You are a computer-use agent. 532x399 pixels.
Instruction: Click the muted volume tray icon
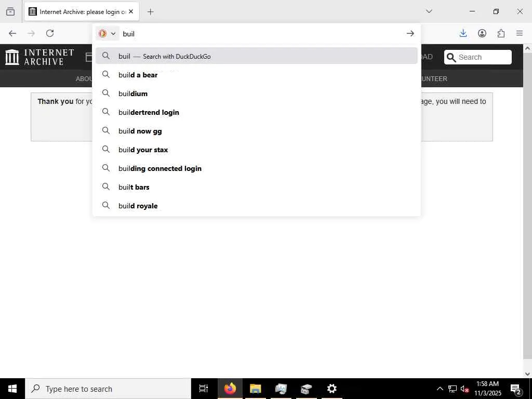[465, 389]
